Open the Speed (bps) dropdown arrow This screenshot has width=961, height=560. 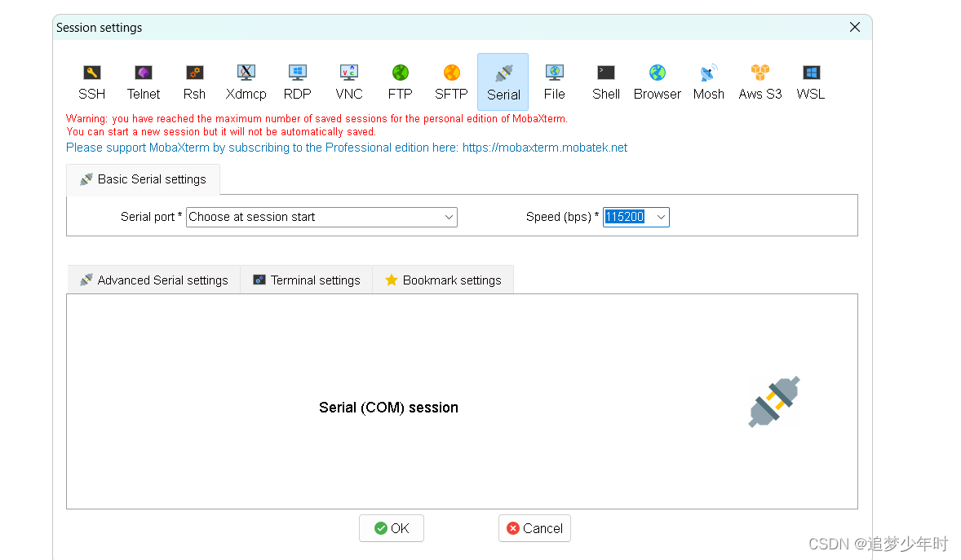(661, 217)
